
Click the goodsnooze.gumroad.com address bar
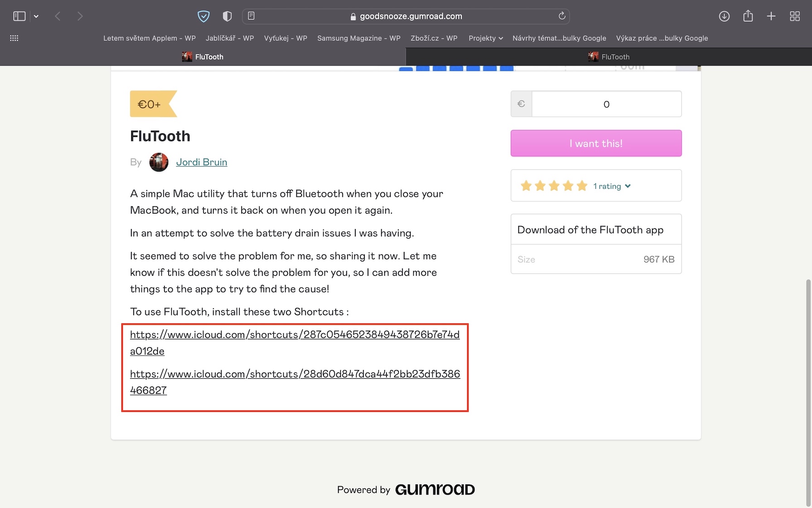[x=406, y=16]
